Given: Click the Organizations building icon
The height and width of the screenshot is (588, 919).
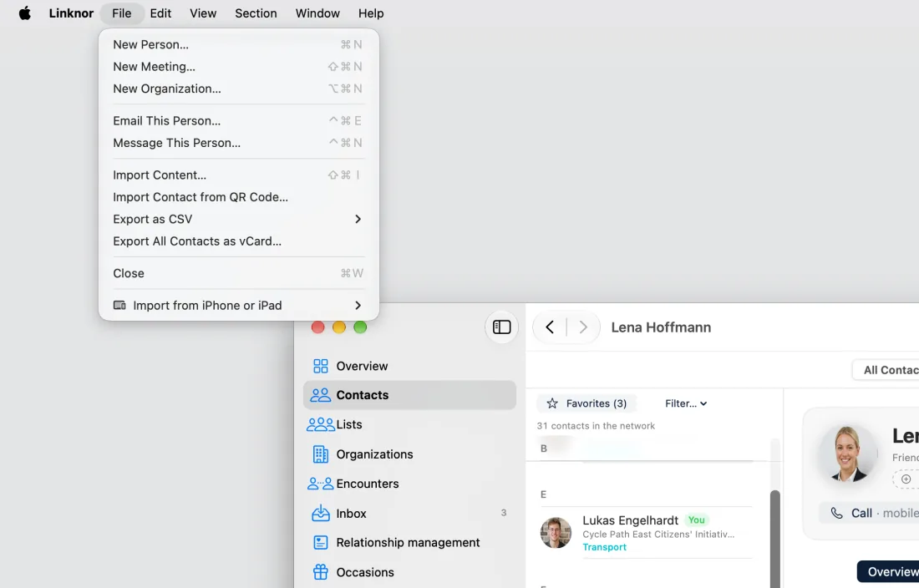Looking at the screenshot, I should click(x=321, y=454).
